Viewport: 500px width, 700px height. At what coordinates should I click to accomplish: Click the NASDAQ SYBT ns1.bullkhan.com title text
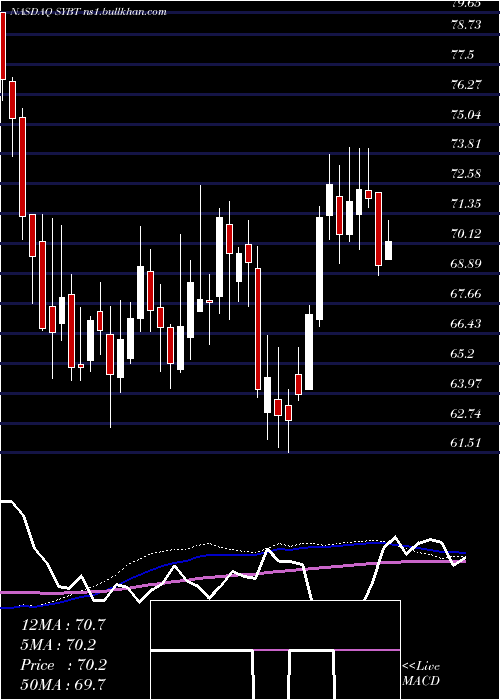click(x=87, y=12)
